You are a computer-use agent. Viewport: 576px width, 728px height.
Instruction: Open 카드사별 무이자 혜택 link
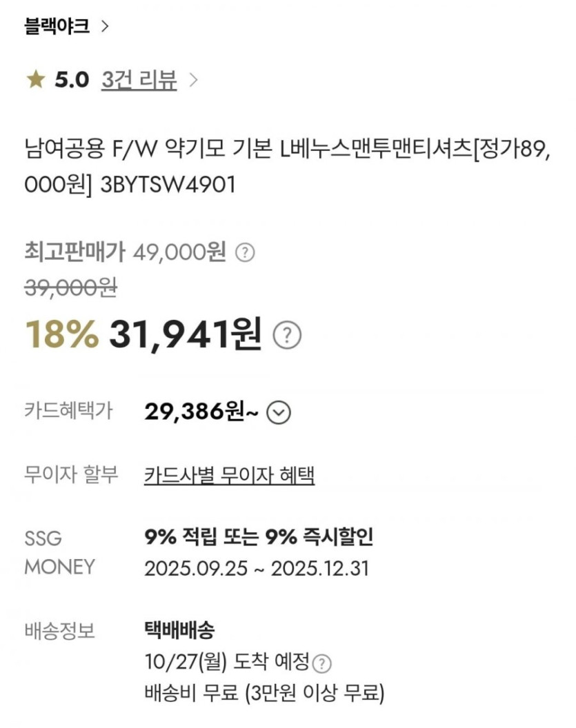tap(229, 475)
